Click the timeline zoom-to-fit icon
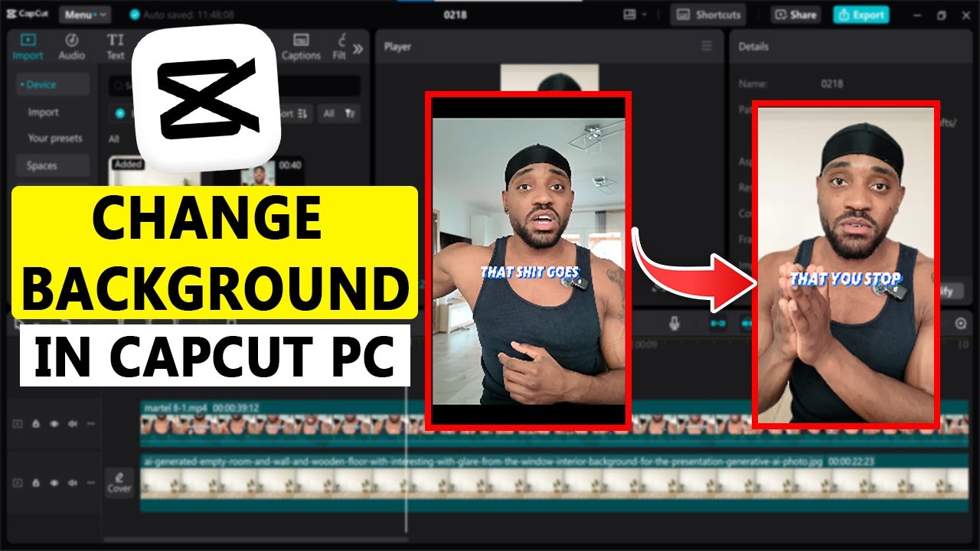 tap(961, 323)
